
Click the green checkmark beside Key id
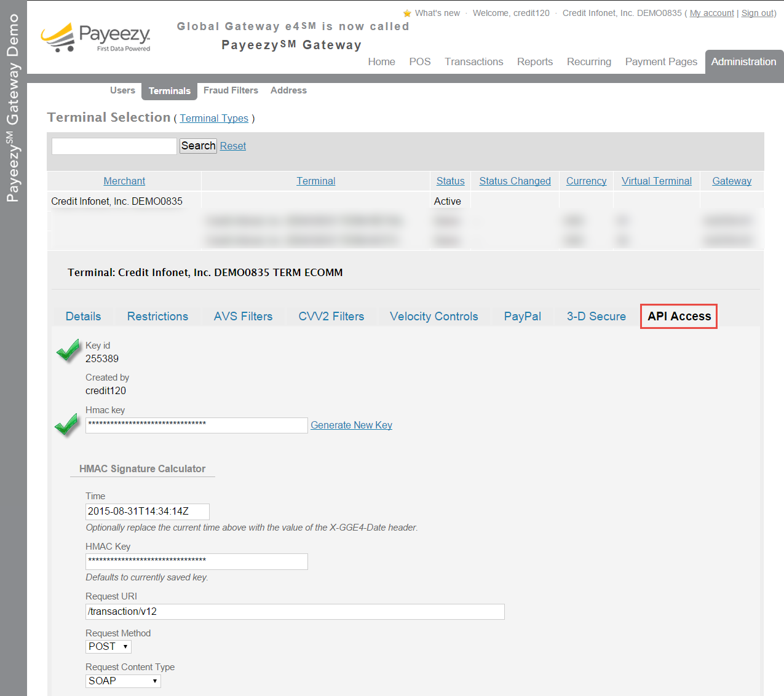pos(67,350)
